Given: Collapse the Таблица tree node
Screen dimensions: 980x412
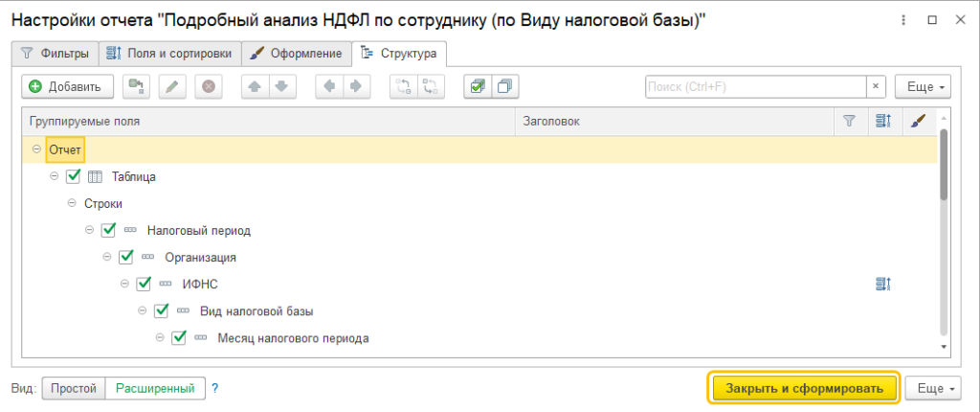Looking at the screenshot, I should 54,176.
